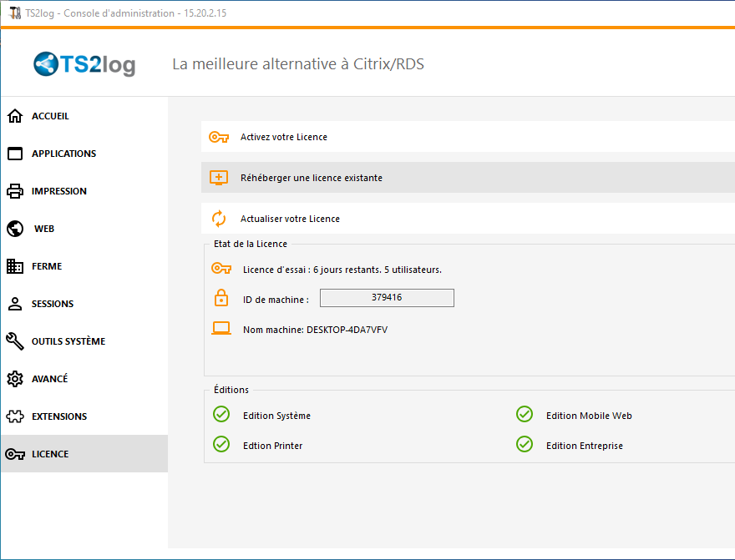The height and width of the screenshot is (560, 735).
Task: Click the green check for Edition Entreprise
Action: click(x=525, y=444)
